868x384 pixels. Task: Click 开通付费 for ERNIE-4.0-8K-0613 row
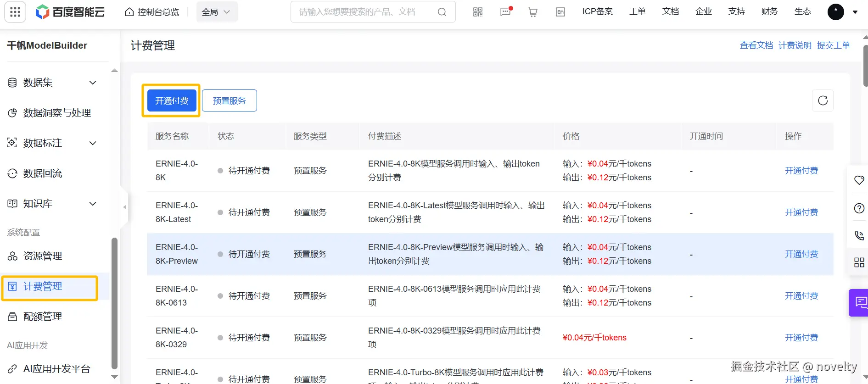tap(801, 296)
